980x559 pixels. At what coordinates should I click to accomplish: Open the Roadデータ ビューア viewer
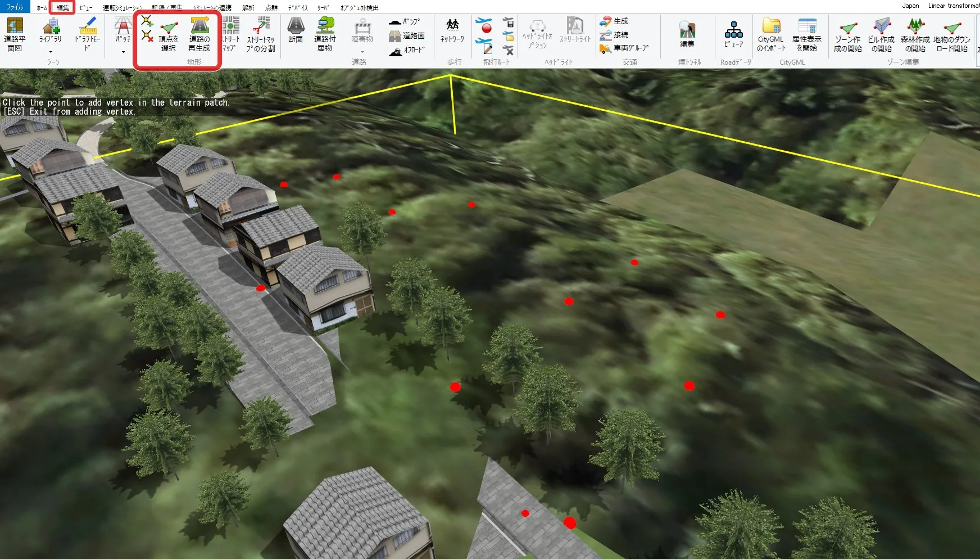click(x=733, y=34)
